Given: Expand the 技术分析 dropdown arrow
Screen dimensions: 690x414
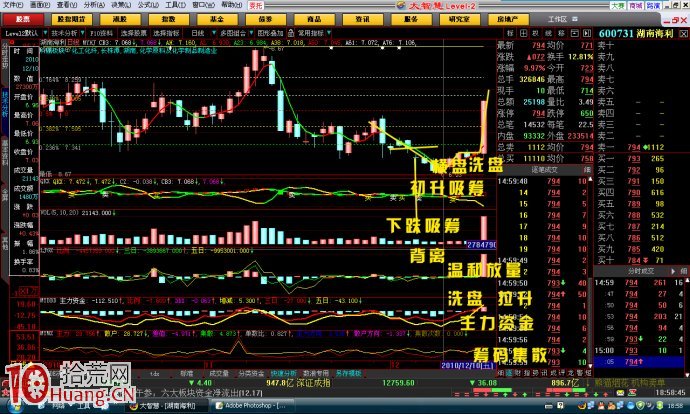Looking at the screenshot, I should pyautogui.click(x=82, y=33).
